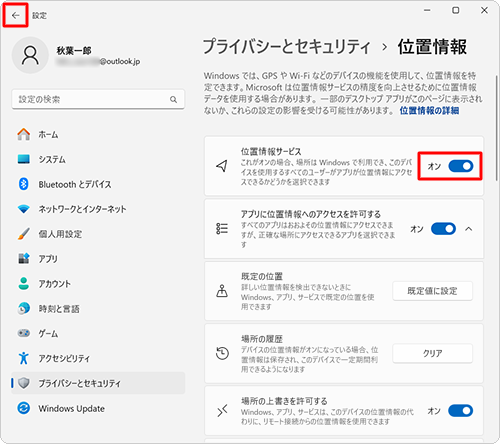Screen dimensions: 500x444
Task: Select 時刻と言語 in sidebar
Action: 98,309
